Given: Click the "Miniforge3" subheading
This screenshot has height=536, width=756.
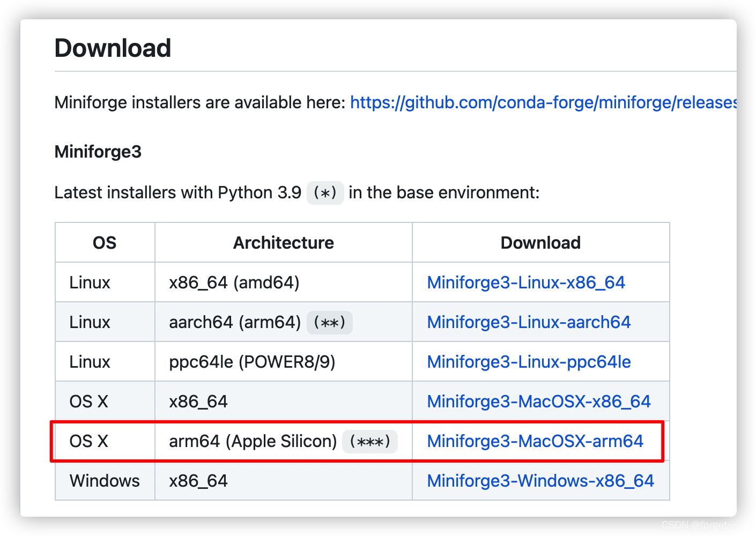Looking at the screenshot, I should pyautogui.click(x=98, y=152).
